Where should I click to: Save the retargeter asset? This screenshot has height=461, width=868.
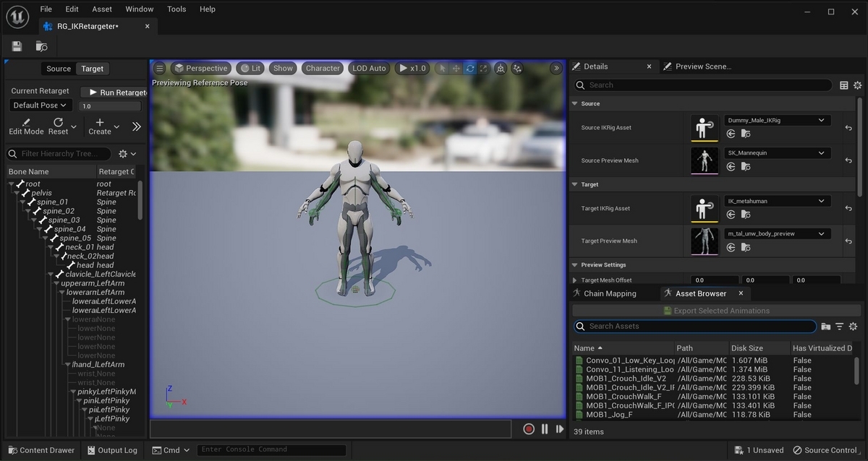coord(17,46)
